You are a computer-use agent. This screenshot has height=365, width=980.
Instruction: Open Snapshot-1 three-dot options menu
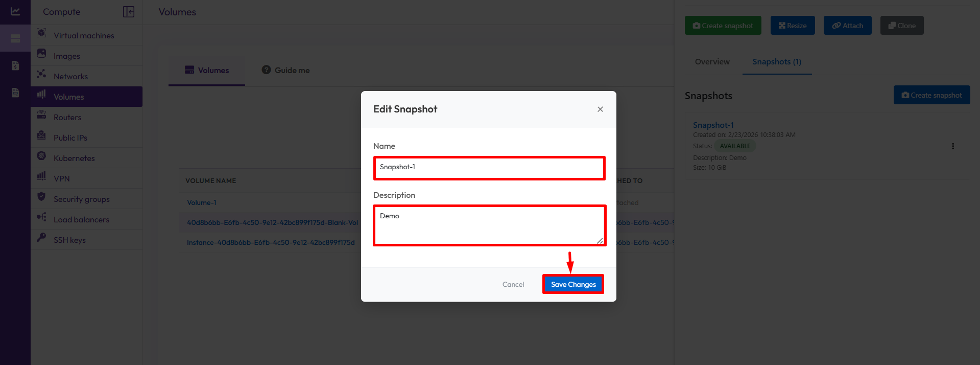pyautogui.click(x=953, y=146)
